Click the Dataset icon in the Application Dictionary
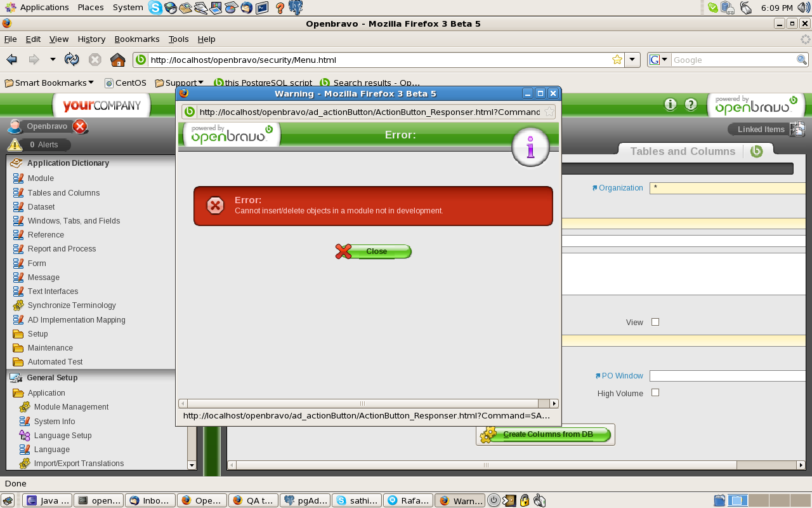 click(18, 207)
